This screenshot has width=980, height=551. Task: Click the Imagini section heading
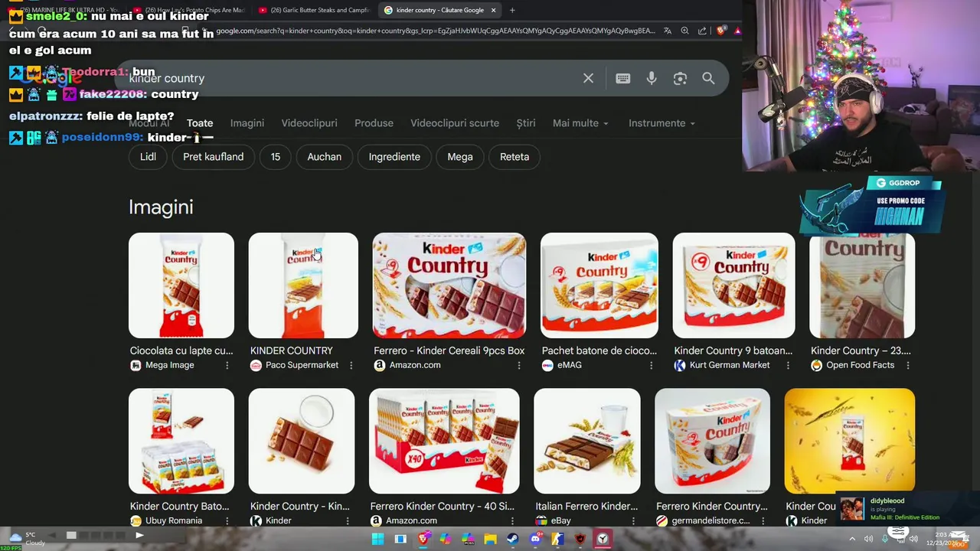(161, 207)
